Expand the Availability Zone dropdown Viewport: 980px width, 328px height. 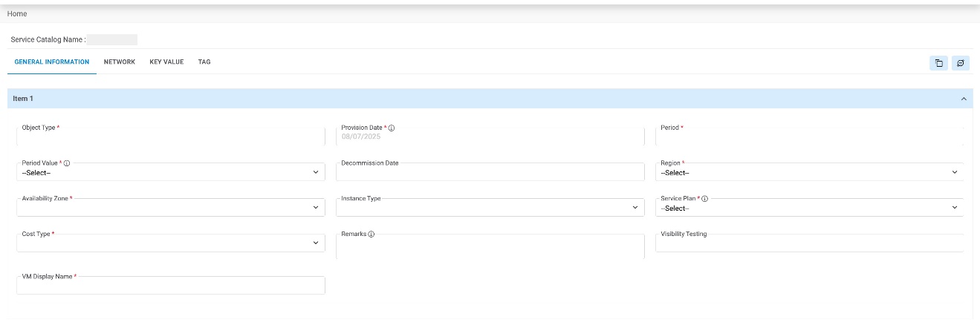(170, 209)
